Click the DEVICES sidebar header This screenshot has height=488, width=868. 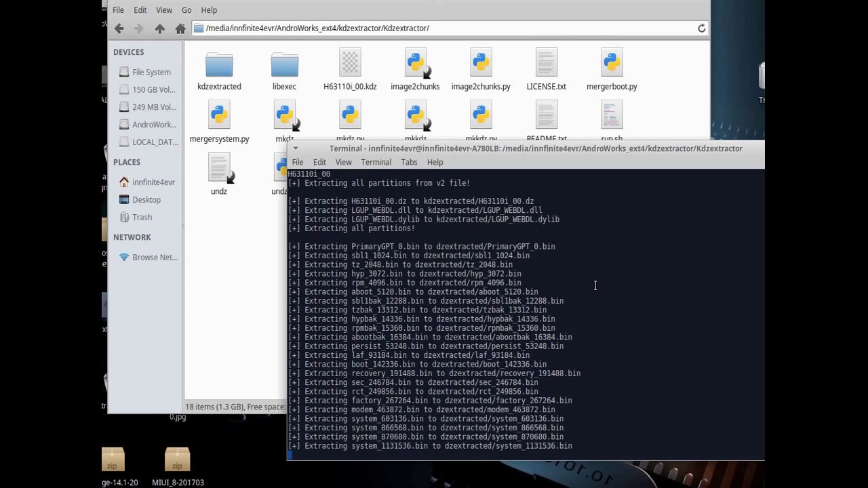coord(128,52)
